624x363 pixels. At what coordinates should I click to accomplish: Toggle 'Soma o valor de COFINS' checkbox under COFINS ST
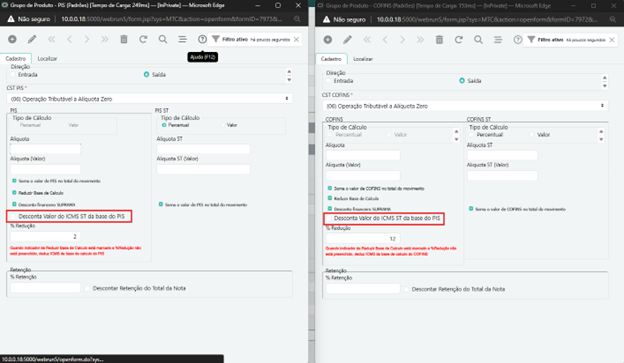click(x=471, y=209)
